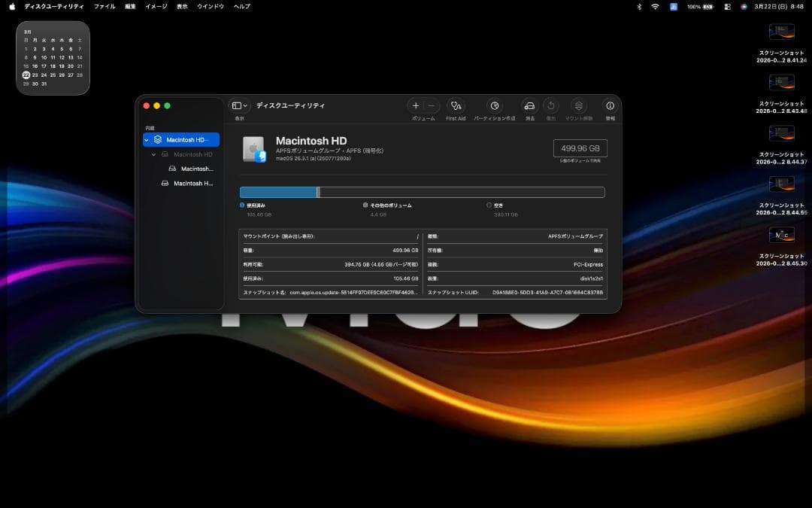Click the free space portion of storage bar

point(462,193)
